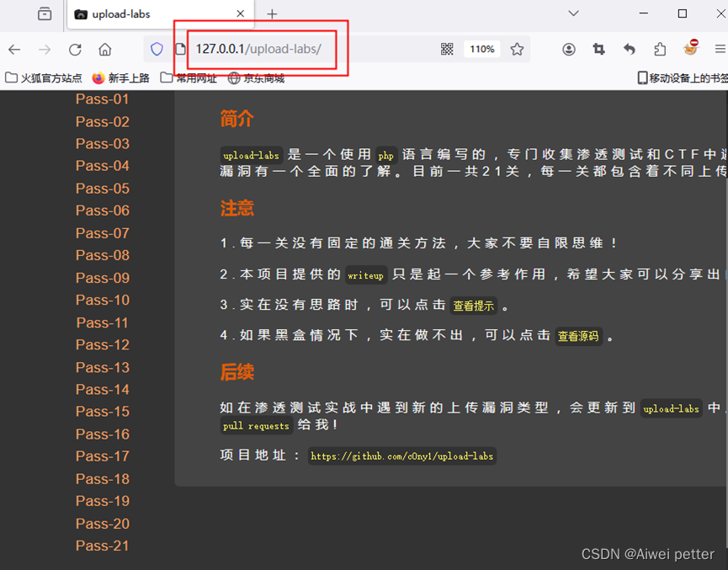Generate QR code for the page
This screenshot has height=570, width=728.
pos(447,49)
